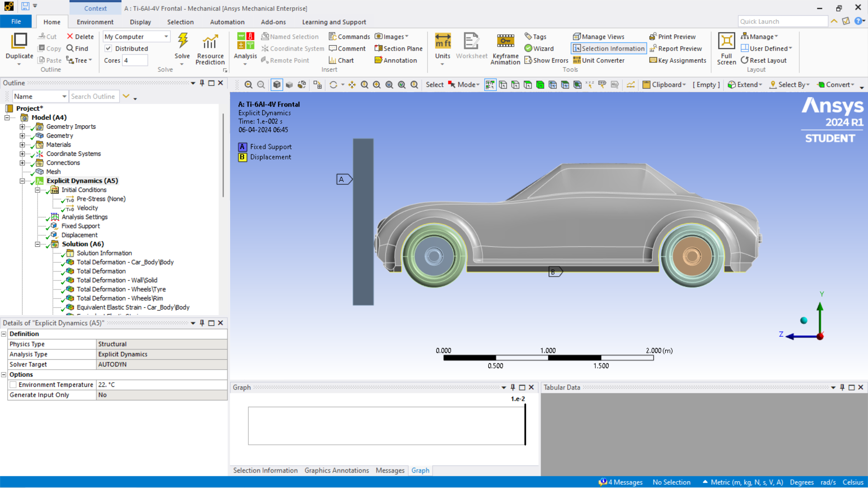Open Resource Prediction tool
This screenshot has height=488, width=868.
(210, 49)
